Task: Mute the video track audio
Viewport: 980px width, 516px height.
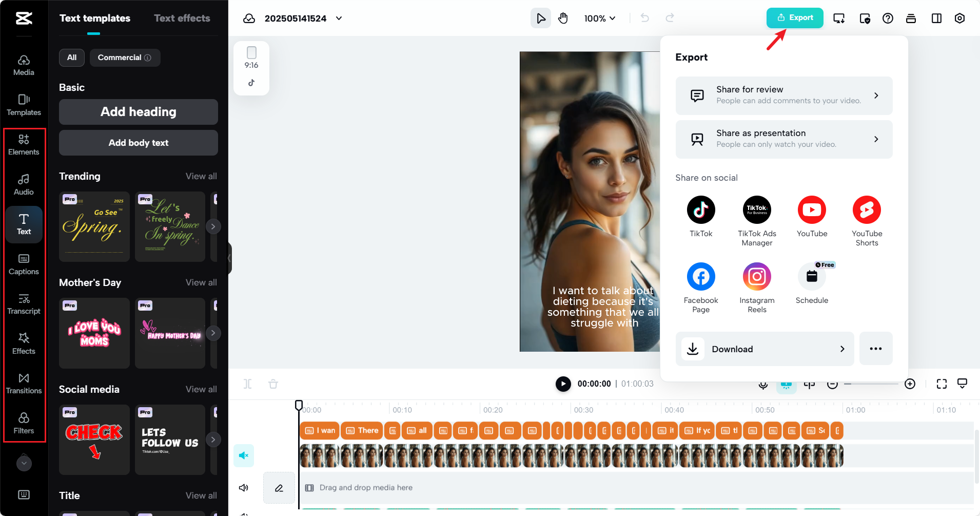Action: tap(244, 455)
